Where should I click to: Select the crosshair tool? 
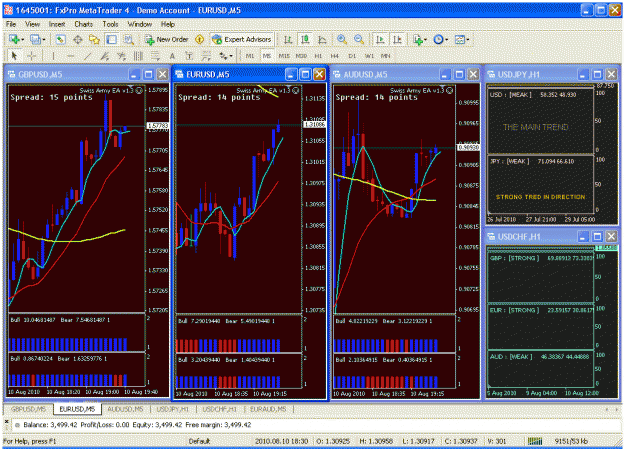point(31,56)
